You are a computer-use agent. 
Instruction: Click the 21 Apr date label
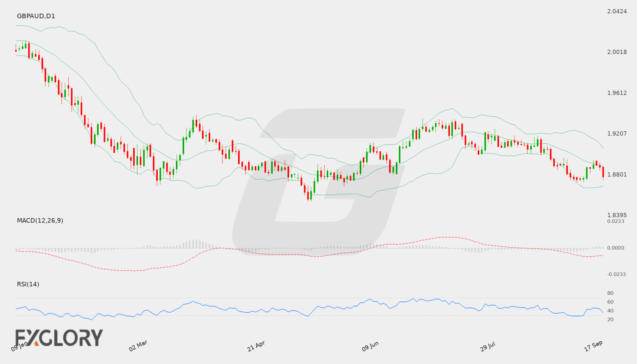coord(256,346)
